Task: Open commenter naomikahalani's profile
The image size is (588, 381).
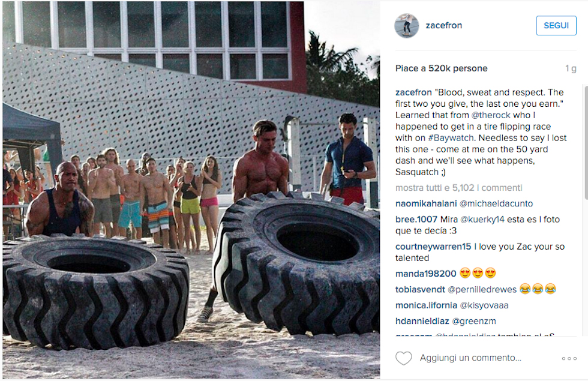Action: pyautogui.click(x=426, y=203)
